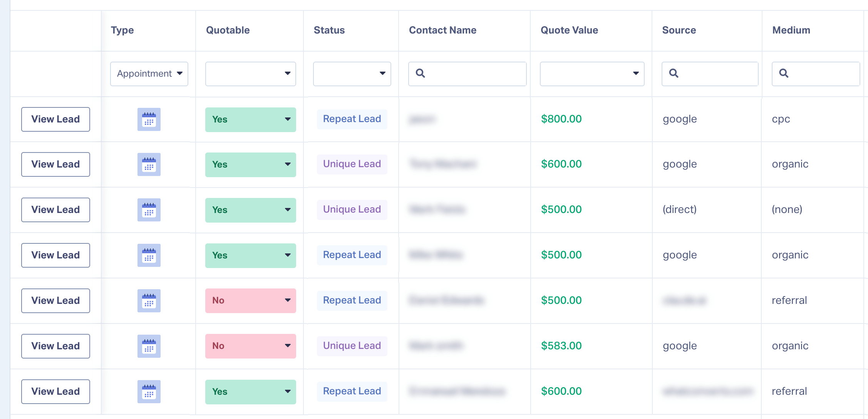Screen dimensions: 868x419
Task: Click View Lead for the $800.00 quote
Action: (x=55, y=119)
